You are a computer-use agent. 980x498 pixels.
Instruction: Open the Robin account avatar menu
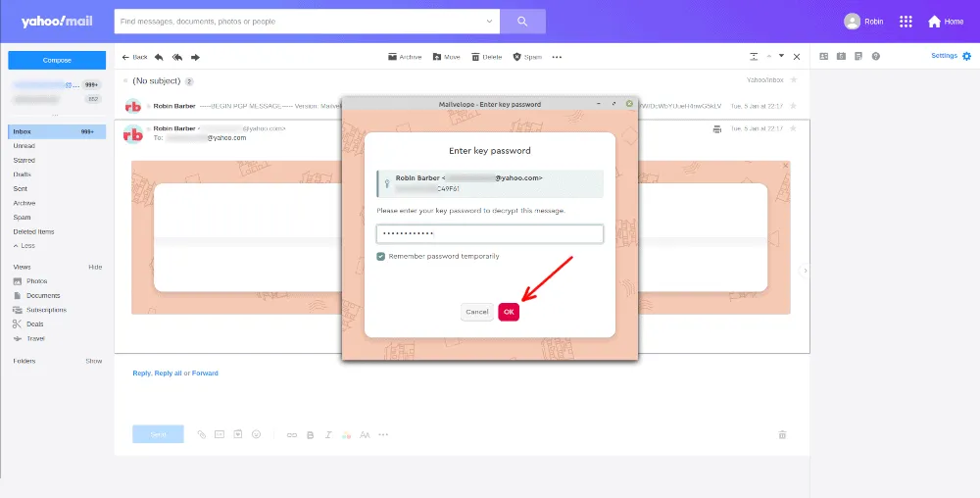(863, 22)
